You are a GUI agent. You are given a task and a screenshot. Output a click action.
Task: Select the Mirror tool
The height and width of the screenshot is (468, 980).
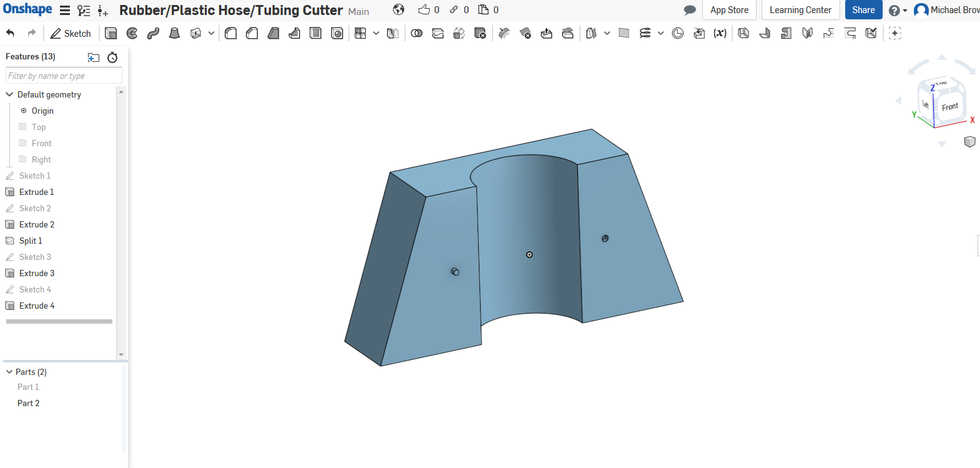(393, 33)
